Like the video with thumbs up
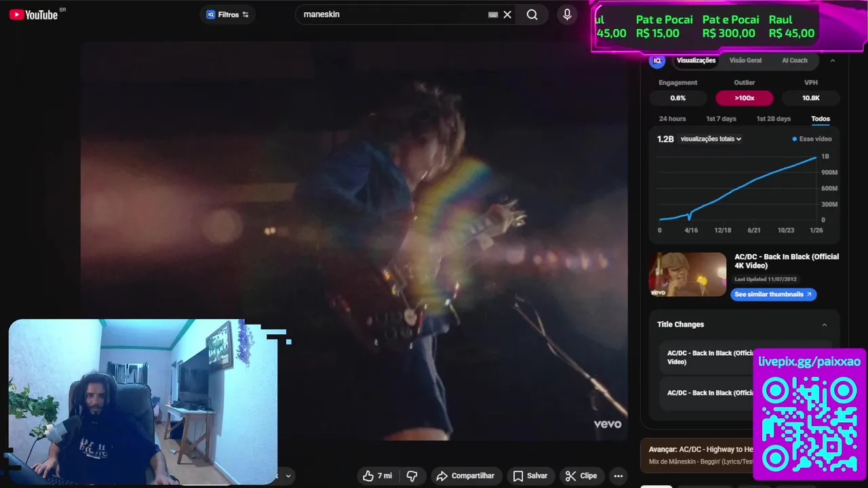The width and height of the screenshot is (868, 488). pyautogui.click(x=377, y=476)
